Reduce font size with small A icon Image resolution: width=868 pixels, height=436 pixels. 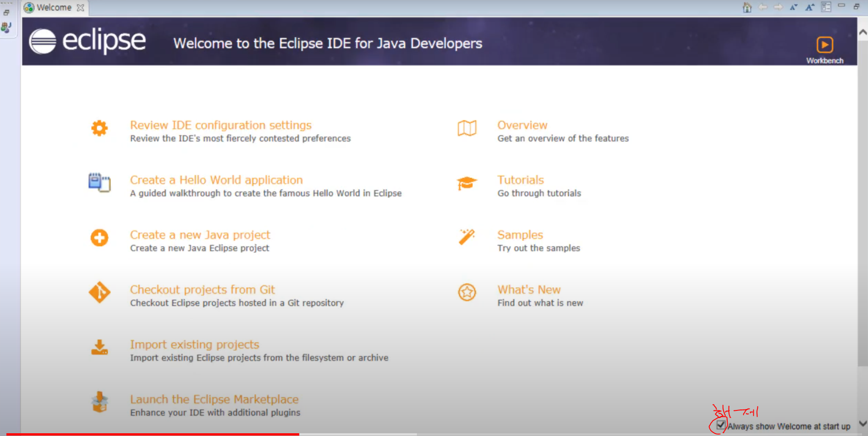(x=794, y=7)
